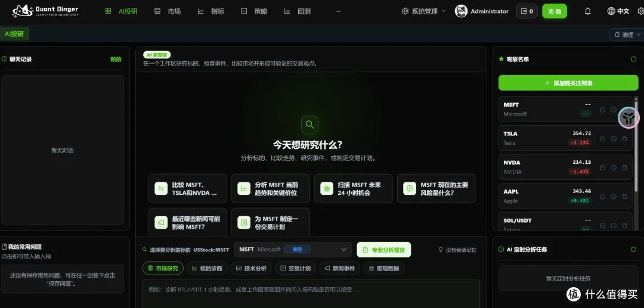644x308 pixels.
Task: Open chat for the MSFT row
Action: (602, 110)
